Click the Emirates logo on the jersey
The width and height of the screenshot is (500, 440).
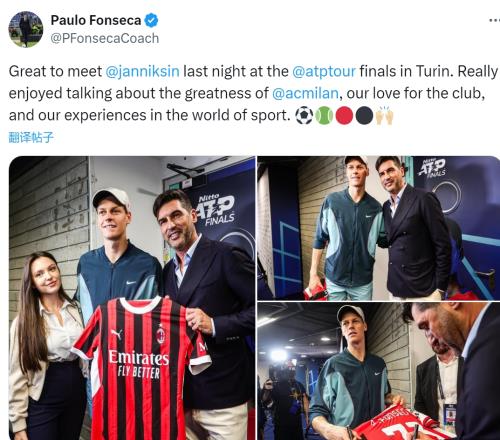[139, 363]
